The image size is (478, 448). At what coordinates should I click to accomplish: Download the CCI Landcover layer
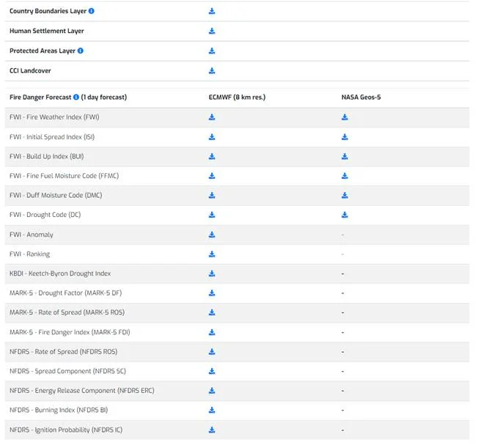(x=212, y=70)
